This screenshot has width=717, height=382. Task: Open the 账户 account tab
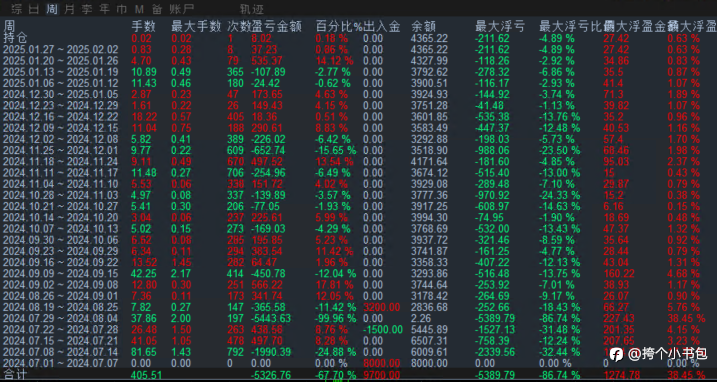182,9
